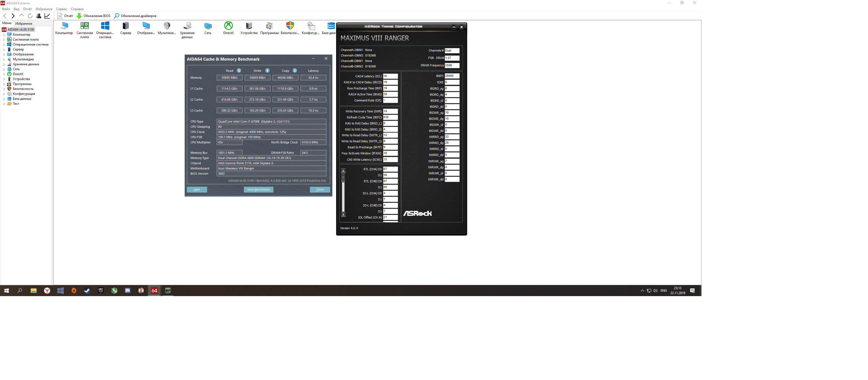Open the Motherboard (Системная плата) icon
This screenshot has height=380, width=868.
pyautogui.click(x=84, y=26)
